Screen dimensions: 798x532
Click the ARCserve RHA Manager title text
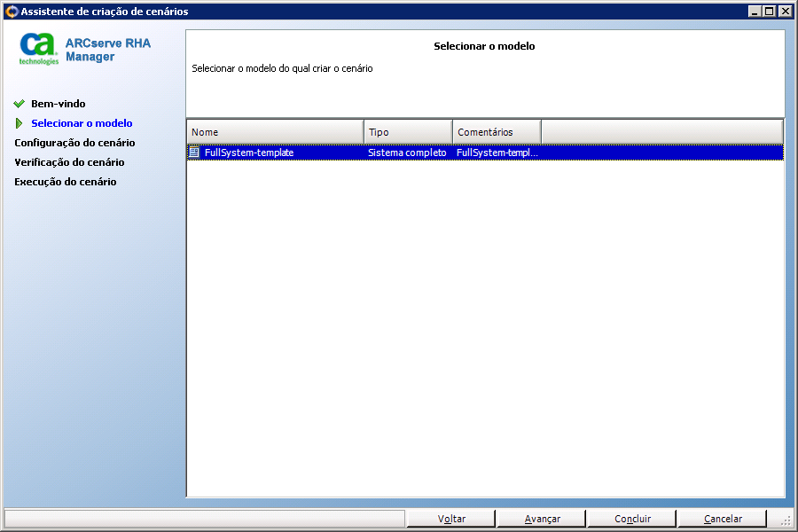108,50
